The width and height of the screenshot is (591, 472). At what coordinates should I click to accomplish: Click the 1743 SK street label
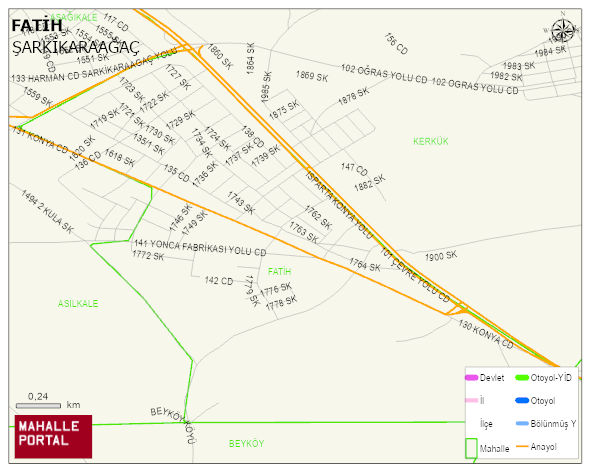pos(241,202)
